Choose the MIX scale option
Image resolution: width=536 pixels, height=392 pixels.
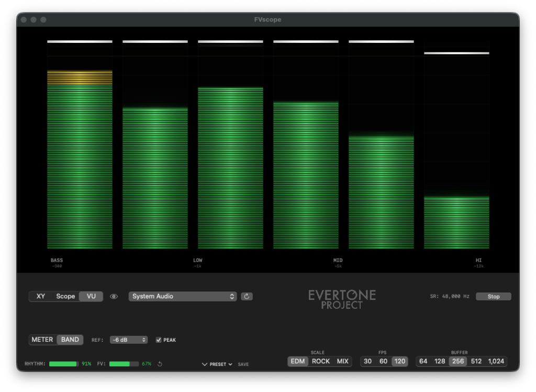343,362
